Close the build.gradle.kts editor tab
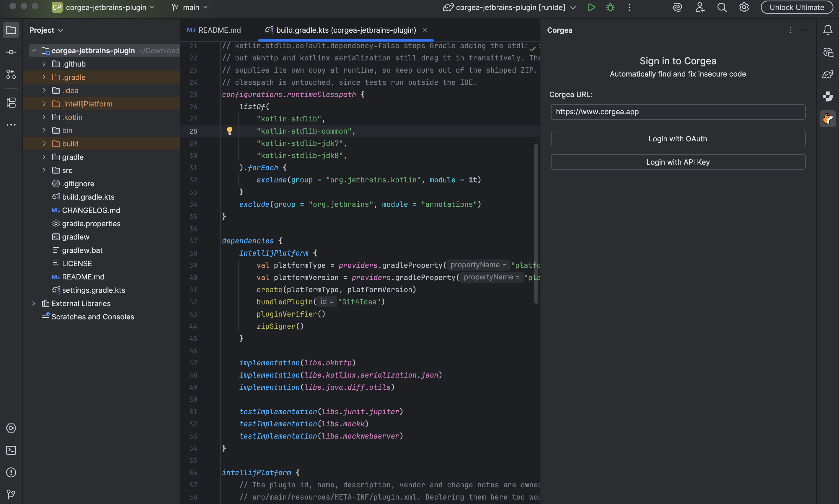This screenshot has height=504, width=839. point(425,30)
